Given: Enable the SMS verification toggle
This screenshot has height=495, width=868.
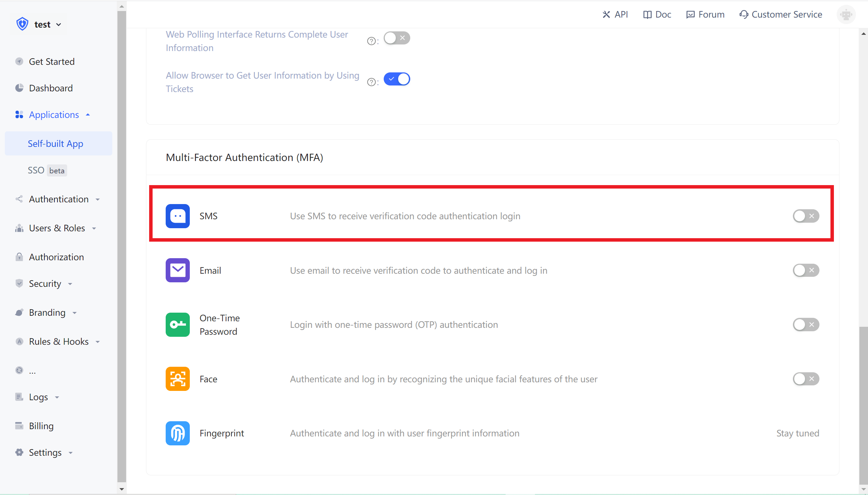Looking at the screenshot, I should pos(806,216).
